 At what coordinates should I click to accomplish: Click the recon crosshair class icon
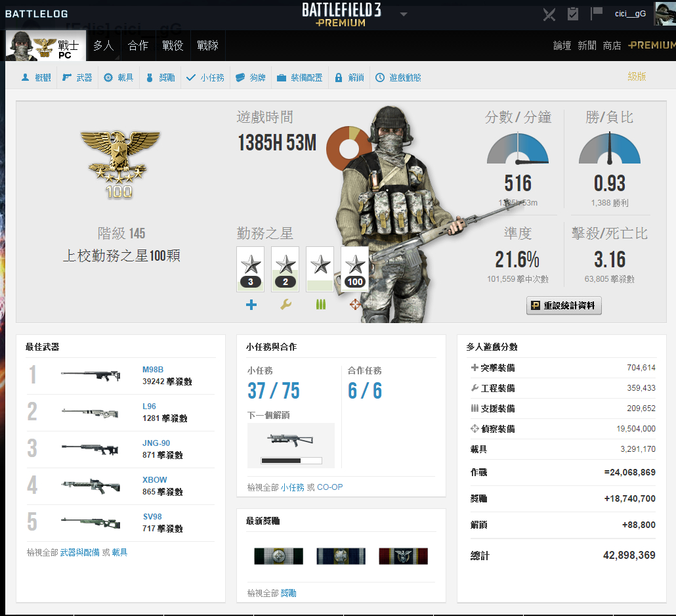(x=355, y=305)
